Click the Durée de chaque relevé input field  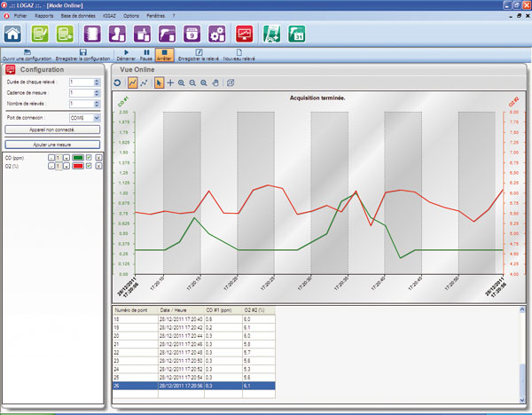click(82, 82)
